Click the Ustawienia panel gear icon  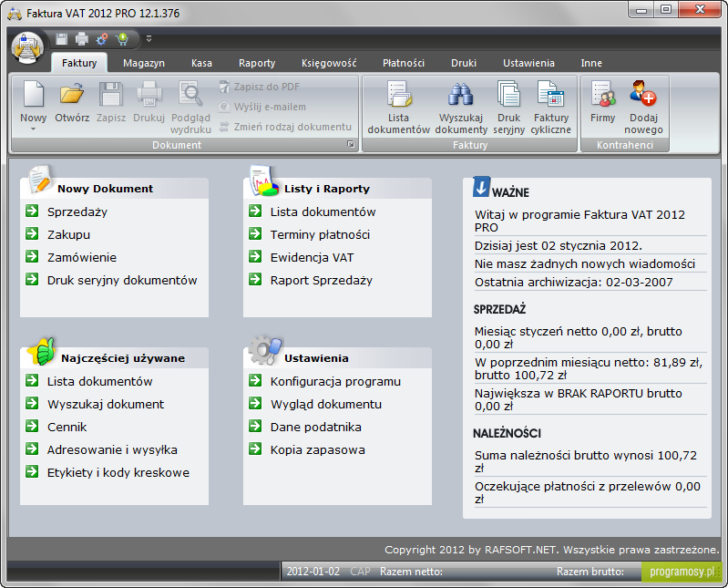point(264,350)
